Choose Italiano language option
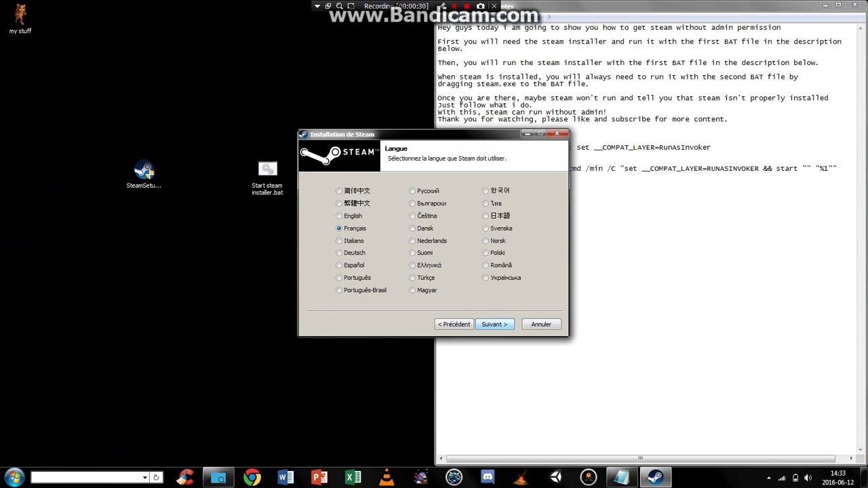 [x=349, y=241]
